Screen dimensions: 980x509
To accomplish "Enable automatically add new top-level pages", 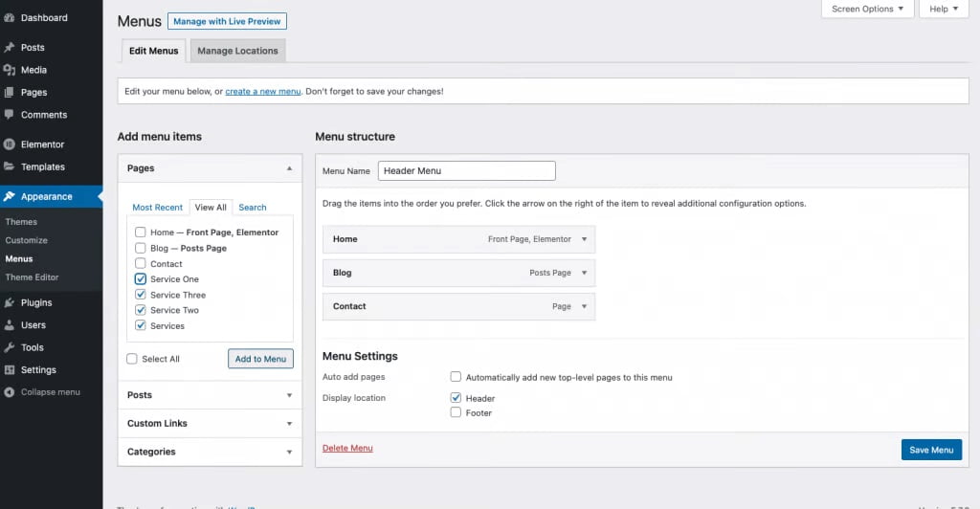I will click(x=456, y=377).
